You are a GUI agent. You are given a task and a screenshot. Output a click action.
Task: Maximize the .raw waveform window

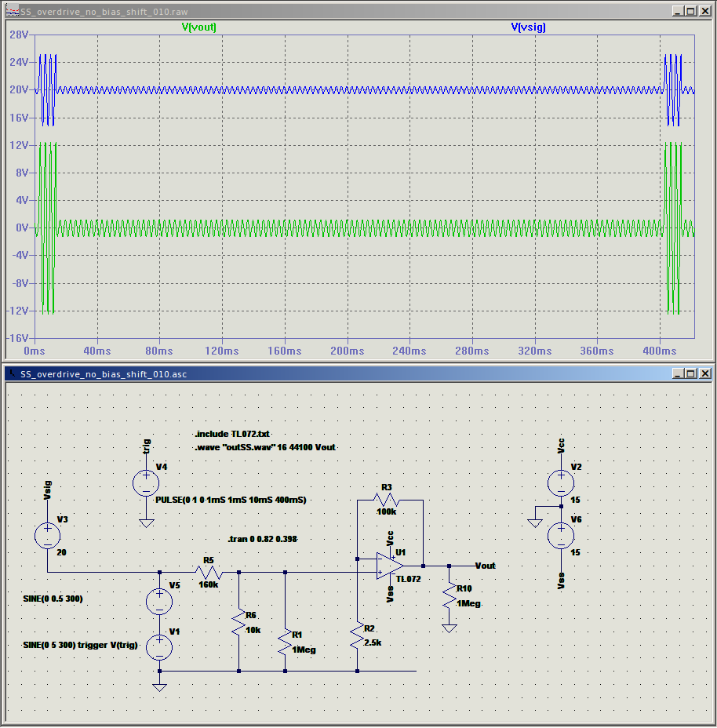[691, 11]
